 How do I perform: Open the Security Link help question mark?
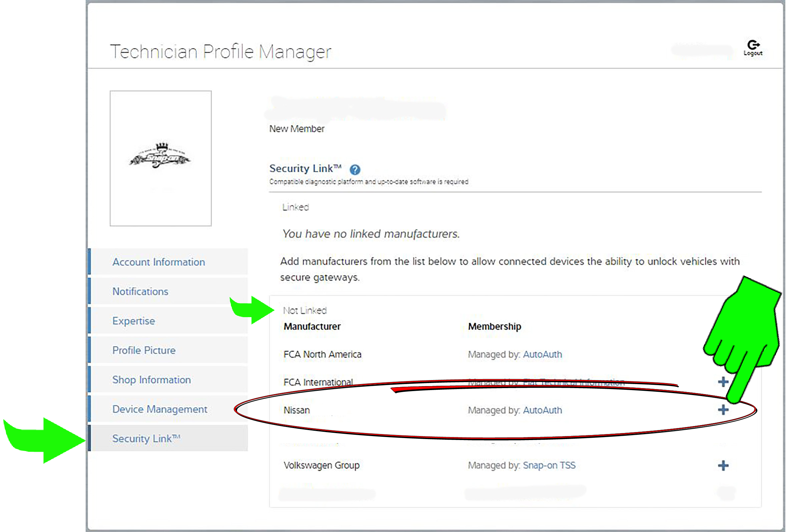click(x=355, y=169)
